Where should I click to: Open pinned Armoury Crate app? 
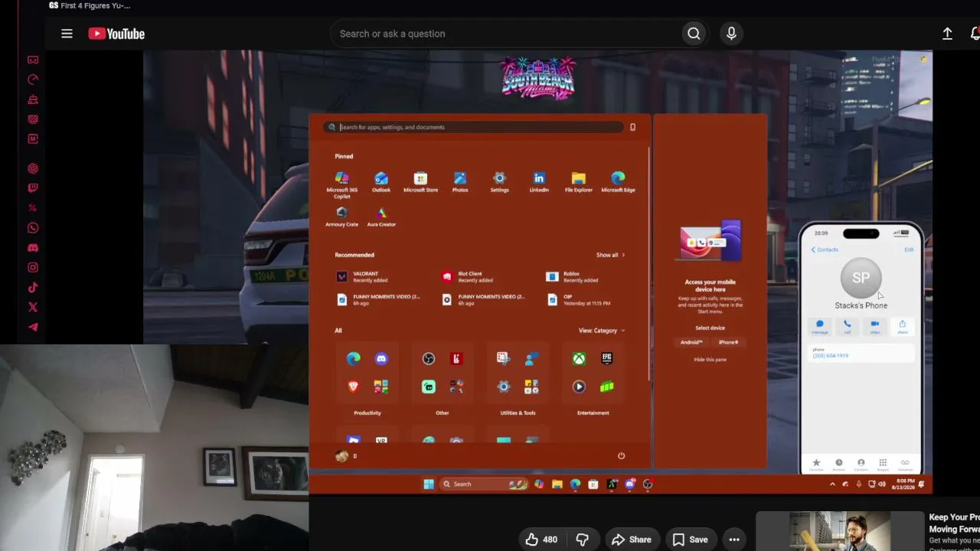(x=341, y=217)
